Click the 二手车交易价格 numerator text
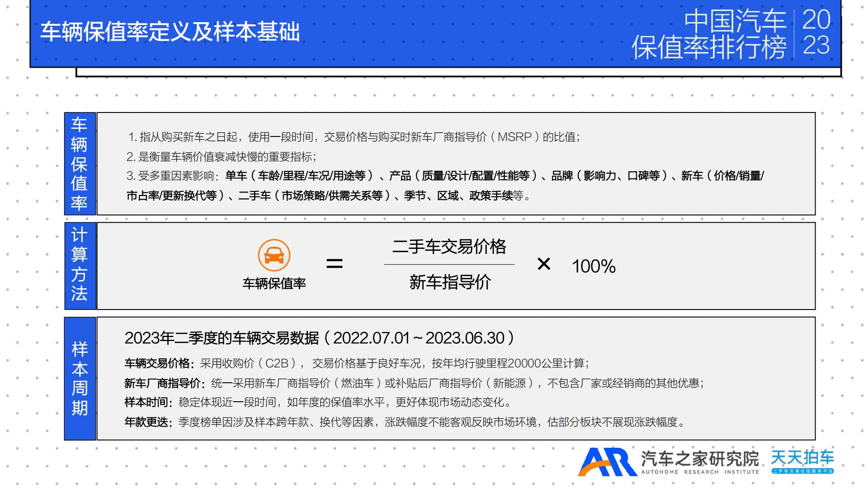This screenshot has height=488, width=868. point(449,247)
